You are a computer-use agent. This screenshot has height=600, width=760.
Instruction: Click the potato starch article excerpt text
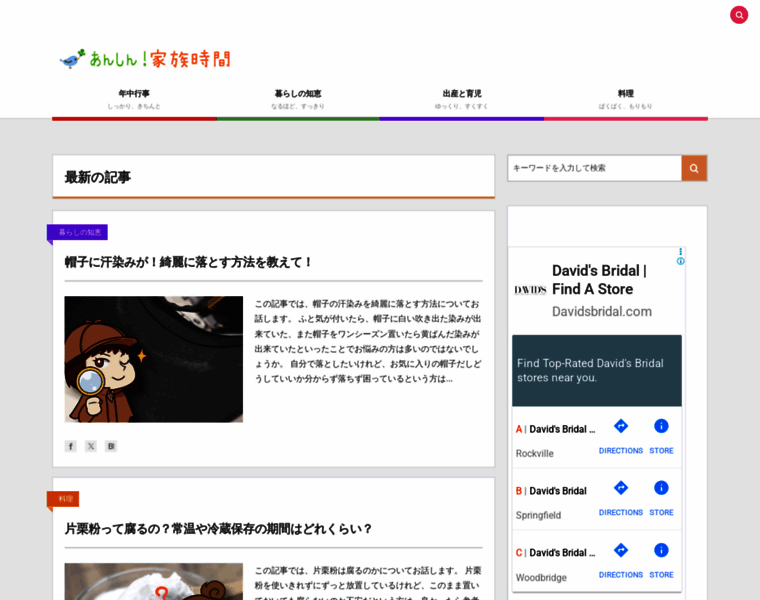tap(368, 582)
